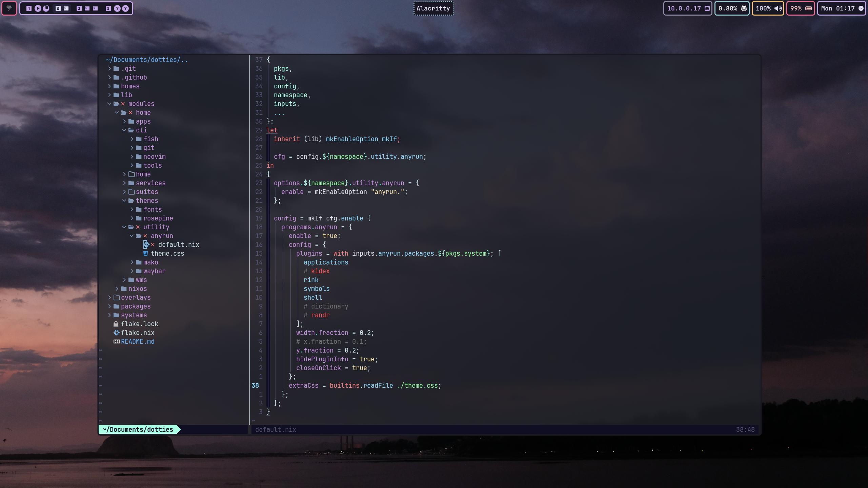Select the fonts folder label

(153, 209)
